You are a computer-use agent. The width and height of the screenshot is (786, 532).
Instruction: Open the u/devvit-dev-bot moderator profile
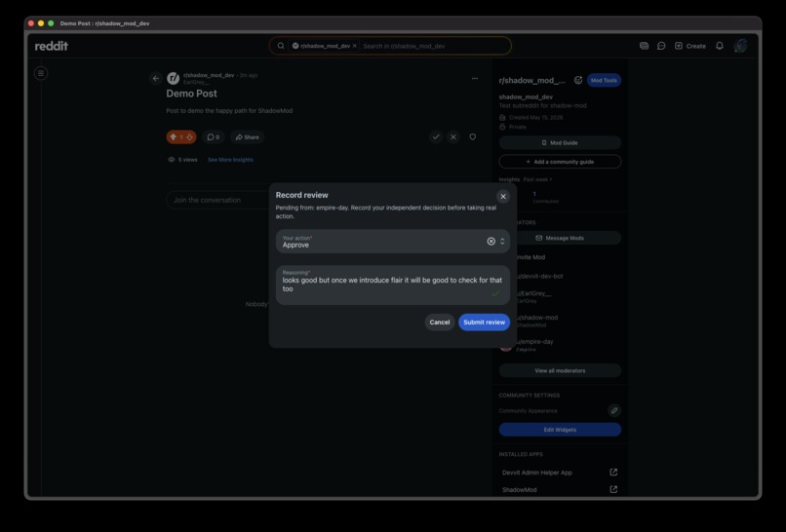click(x=540, y=276)
